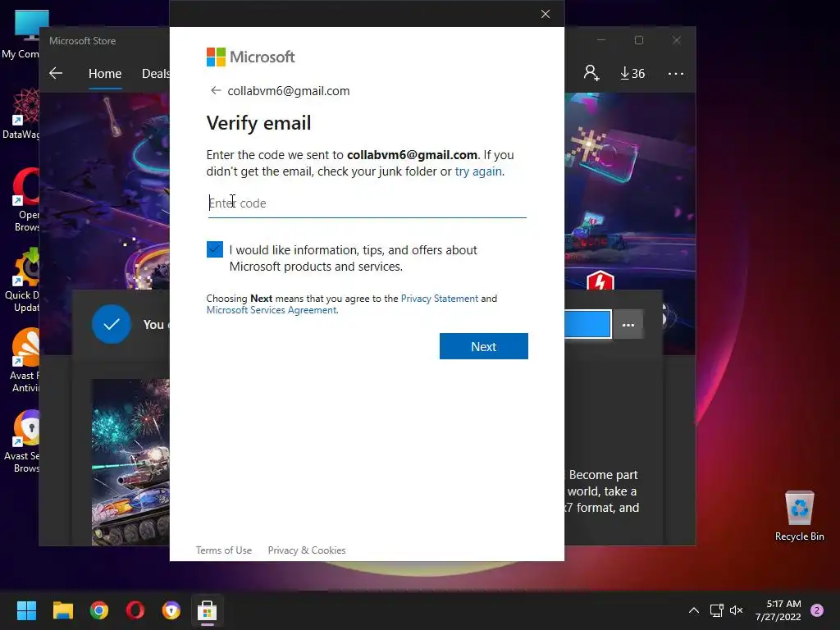Launch Opera from taskbar
The width and height of the screenshot is (840, 630).
[x=135, y=610]
